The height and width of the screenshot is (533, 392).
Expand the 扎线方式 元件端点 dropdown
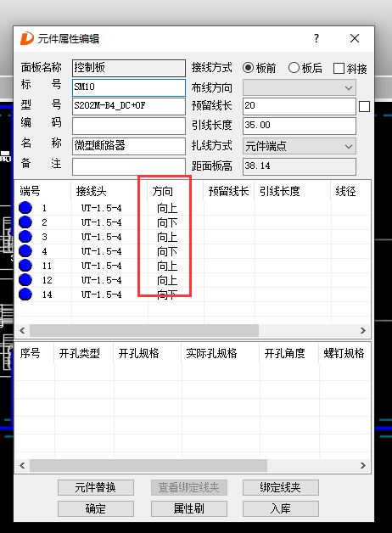(300, 146)
